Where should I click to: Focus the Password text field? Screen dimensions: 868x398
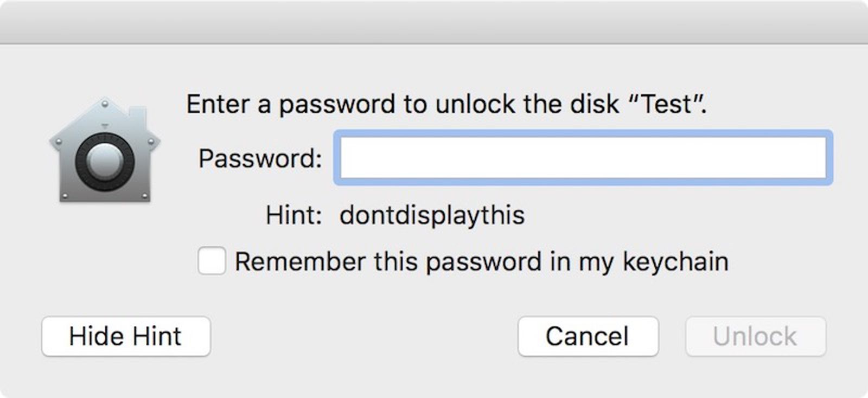(x=583, y=158)
